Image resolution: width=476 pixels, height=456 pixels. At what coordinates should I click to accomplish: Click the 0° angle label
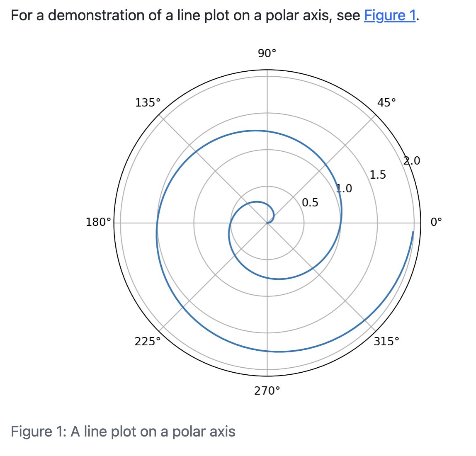tap(436, 222)
